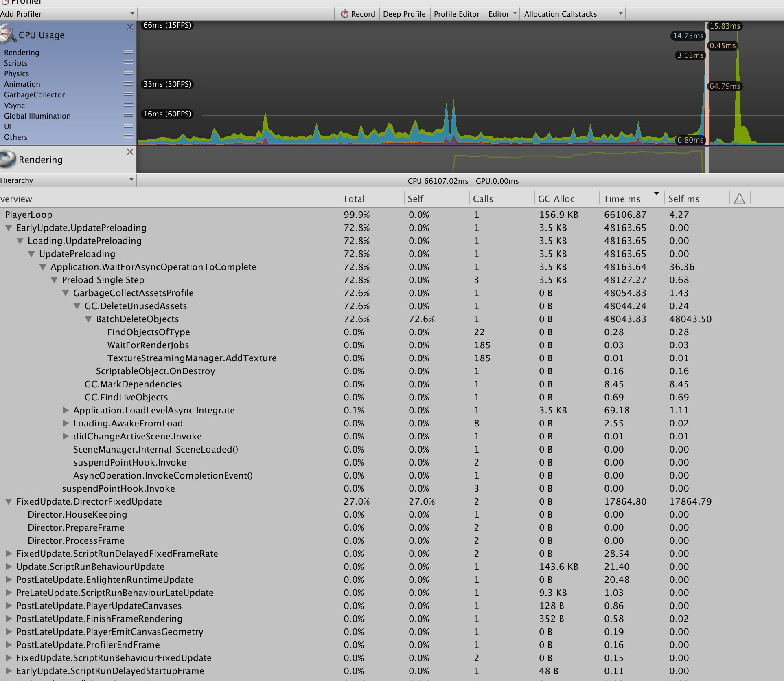Expand FixedUpdate.ScriptRunDelayedFixedFrameRate row
784x681 pixels.
point(8,554)
